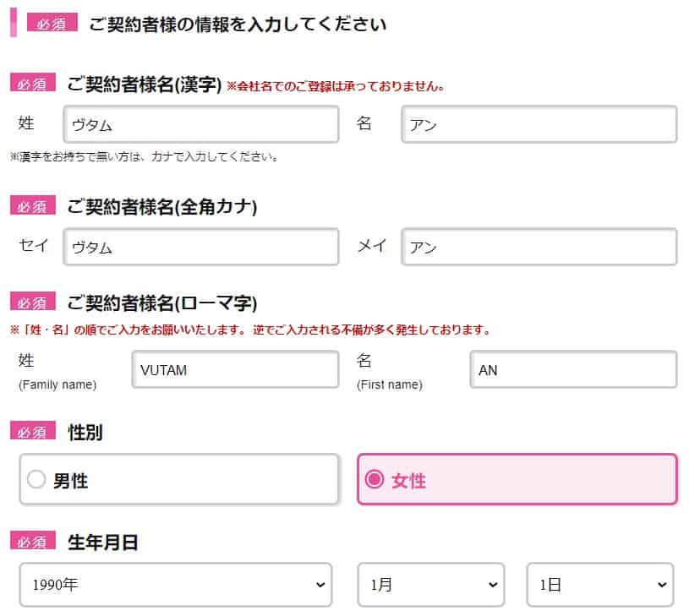
Task: Click the 姓 kanji surname field
Action: (201, 124)
